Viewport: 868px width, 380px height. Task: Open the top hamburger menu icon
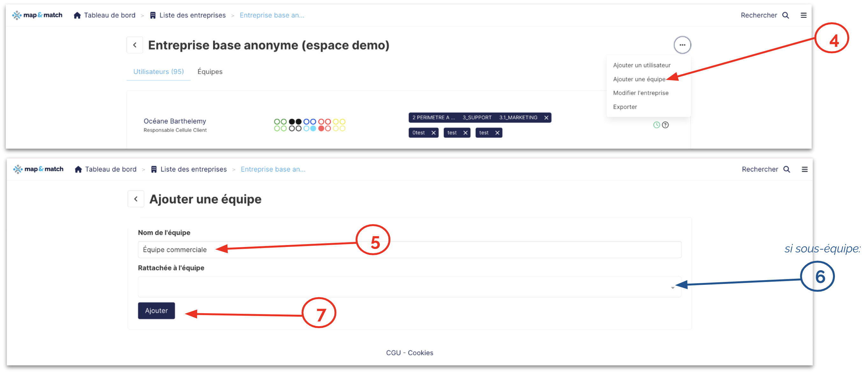(x=803, y=15)
